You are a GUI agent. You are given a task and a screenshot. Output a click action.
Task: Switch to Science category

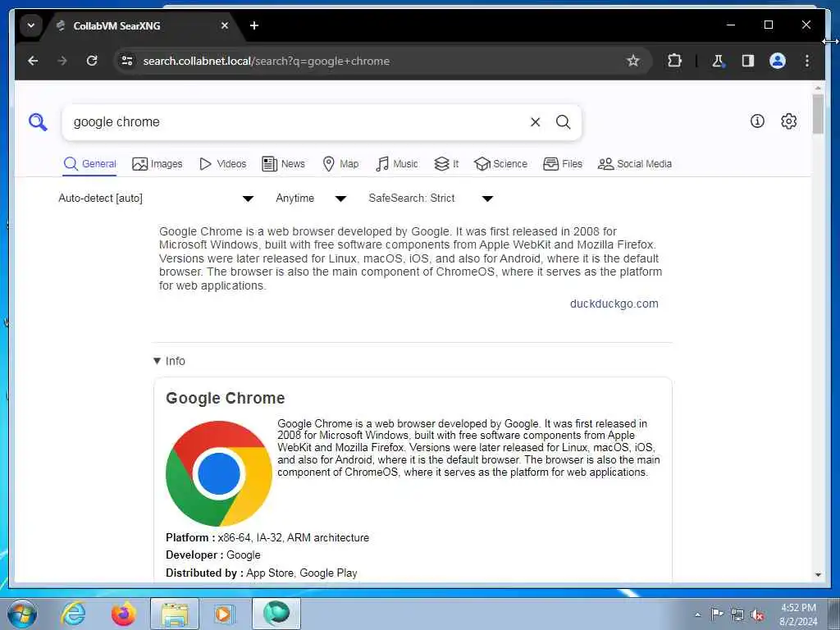[500, 164]
